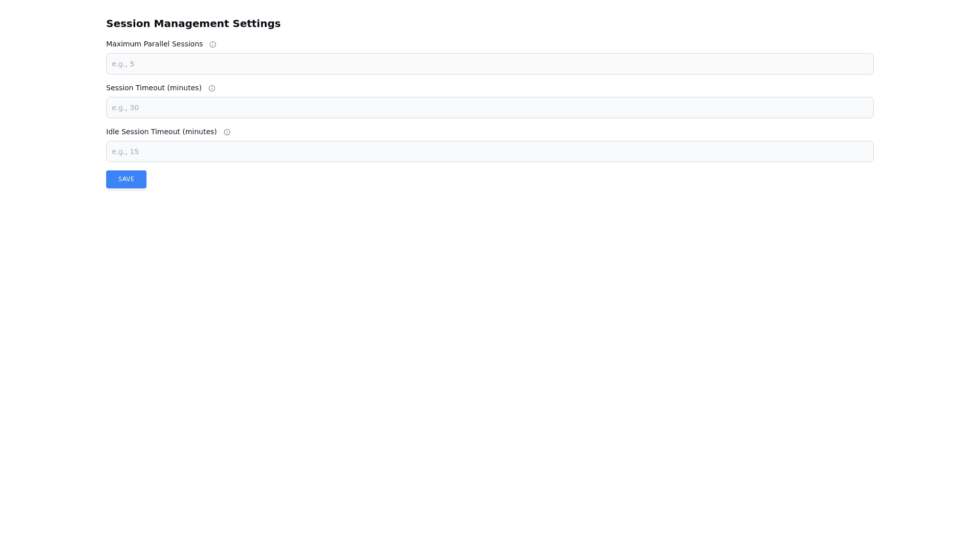Click the right end of the idle timeout field
Screen dimensions: 980x551
pos(863,152)
